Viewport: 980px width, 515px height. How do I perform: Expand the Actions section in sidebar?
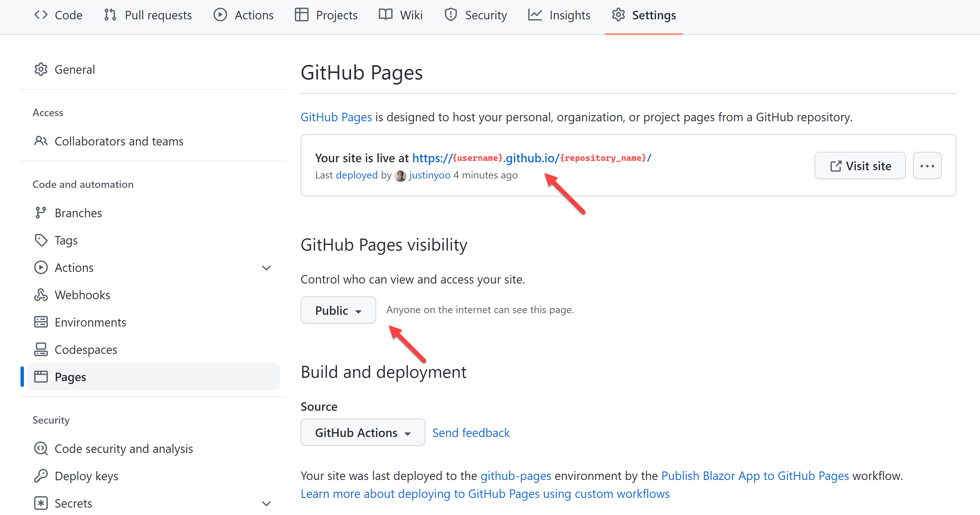tap(266, 268)
